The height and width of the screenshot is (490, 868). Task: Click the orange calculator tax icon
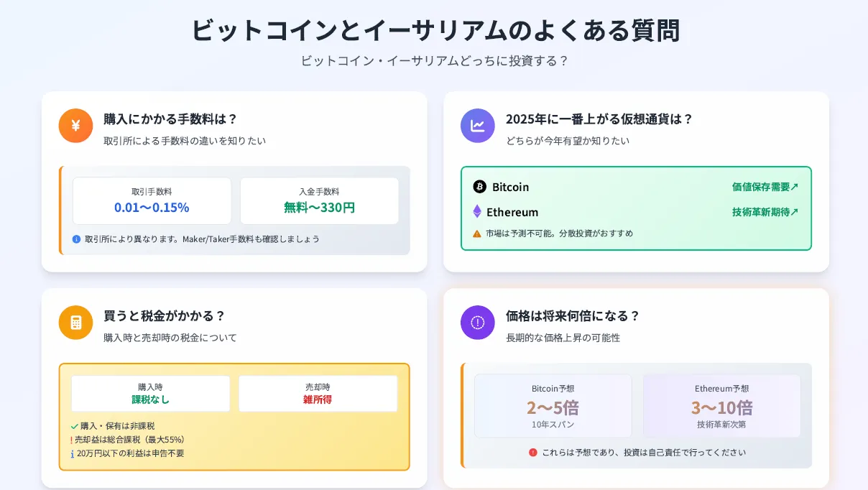point(75,323)
